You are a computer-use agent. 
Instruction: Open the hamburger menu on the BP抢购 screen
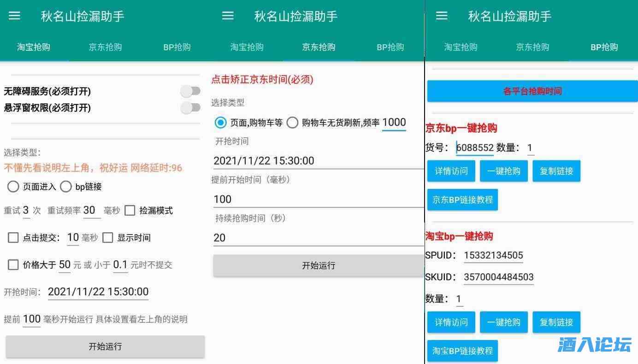[x=442, y=16]
